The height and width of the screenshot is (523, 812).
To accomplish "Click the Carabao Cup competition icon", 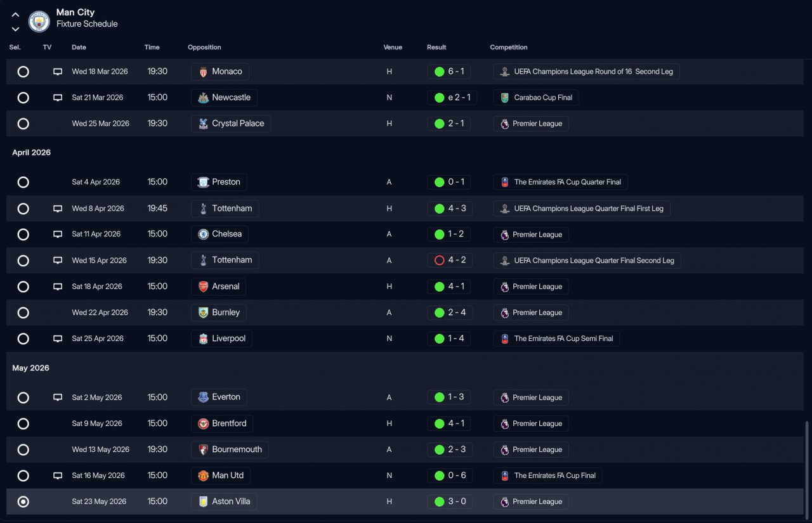I will tap(505, 98).
